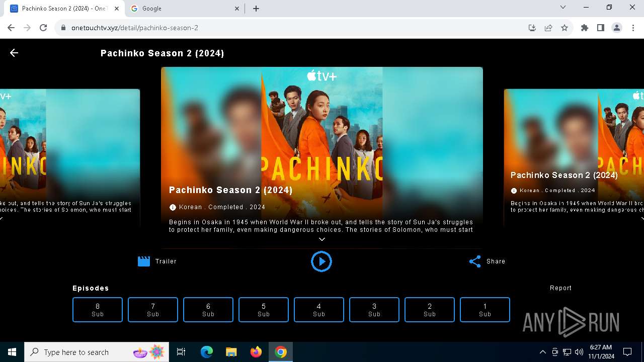Click the 'Episodes' section label

coord(91,288)
